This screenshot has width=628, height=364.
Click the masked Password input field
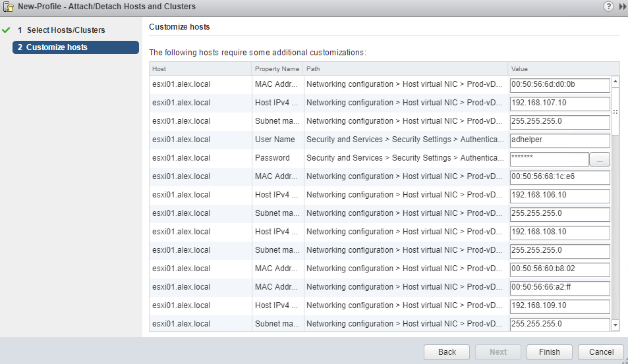[549, 159]
